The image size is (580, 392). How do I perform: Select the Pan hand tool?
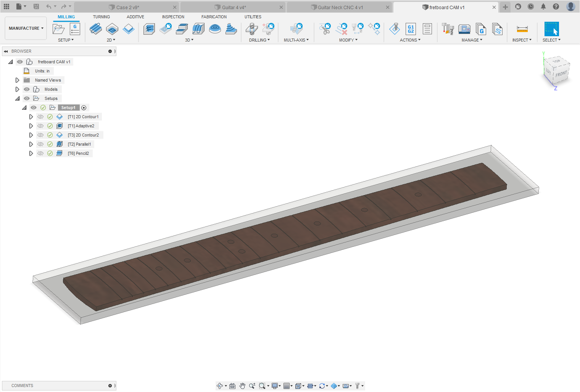[242, 386]
